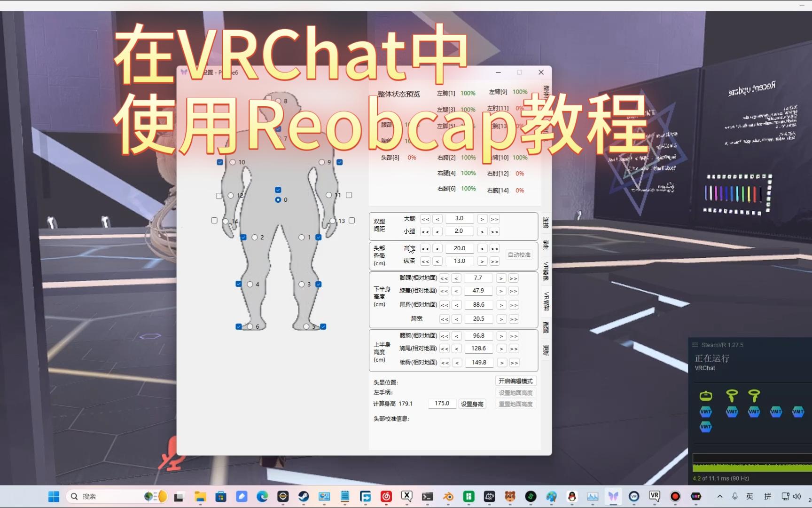Open bear-face app icon in taskbar

point(510,496)
